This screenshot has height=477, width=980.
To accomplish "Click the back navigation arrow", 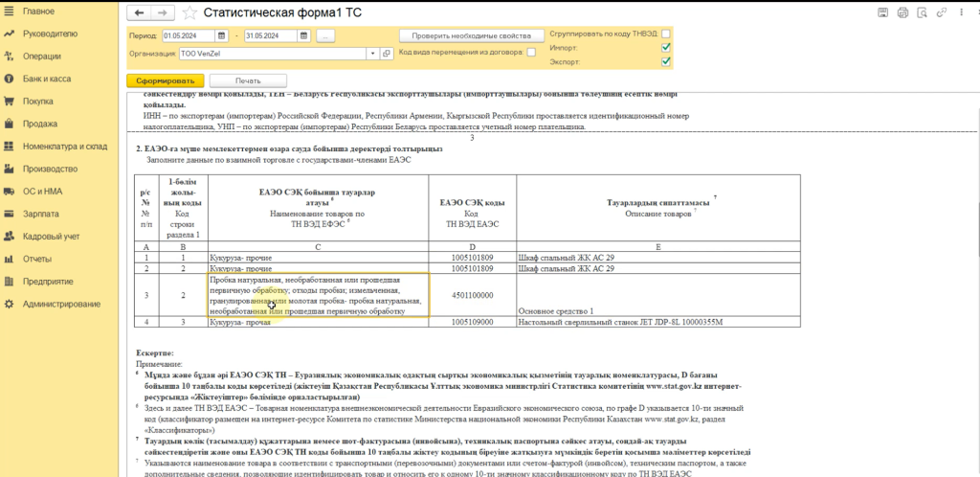I will [x=140, y=12].
